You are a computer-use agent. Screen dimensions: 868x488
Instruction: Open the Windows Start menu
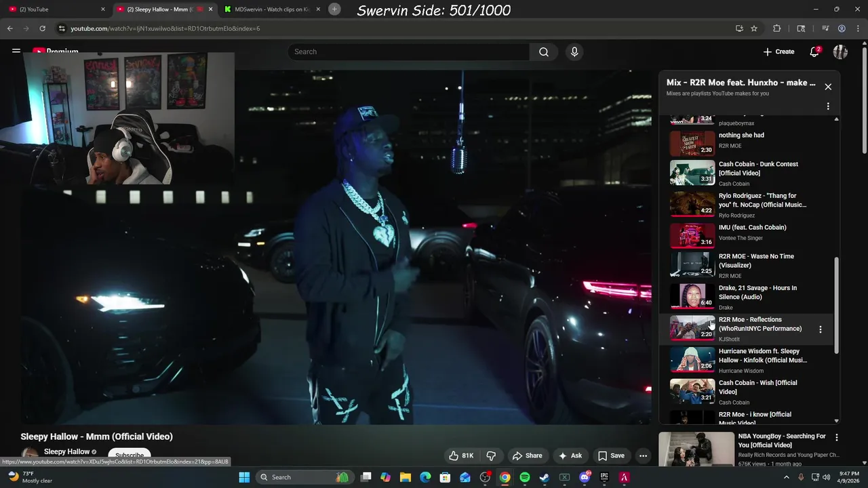coord(244,477)
